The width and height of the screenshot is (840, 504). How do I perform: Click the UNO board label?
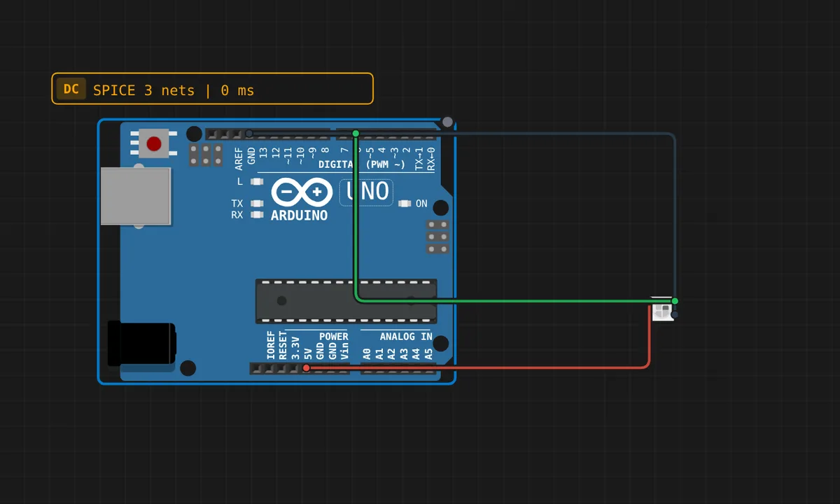[x=367, y=192]
